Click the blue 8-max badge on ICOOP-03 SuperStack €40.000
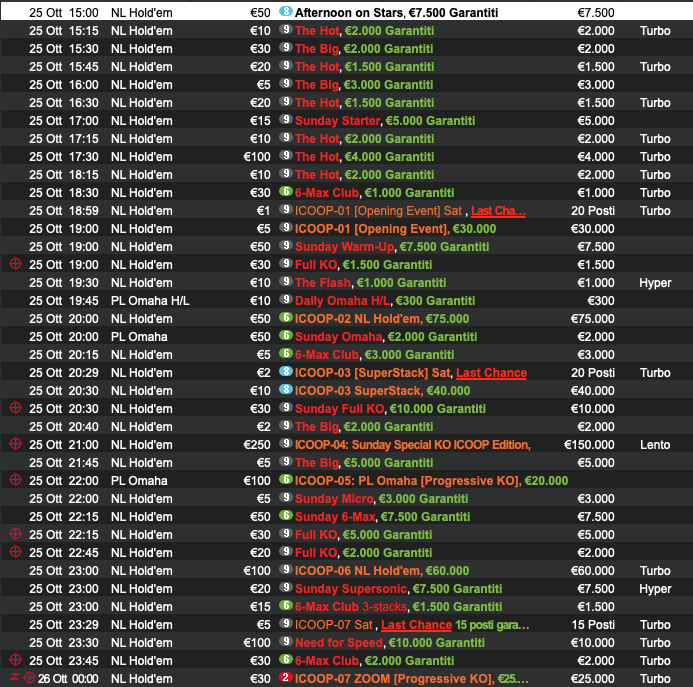The width and height of the screenshot is (693, 687). (x=286, y=389)
